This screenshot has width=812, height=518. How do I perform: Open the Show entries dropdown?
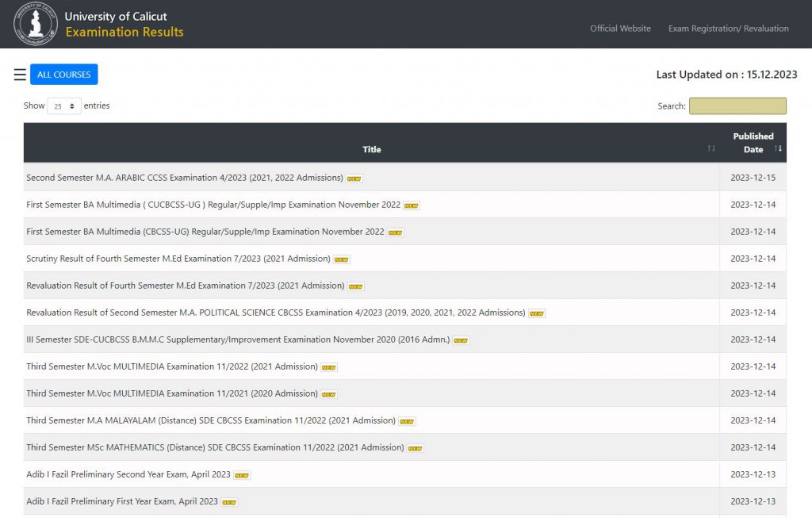click(64, 106)
